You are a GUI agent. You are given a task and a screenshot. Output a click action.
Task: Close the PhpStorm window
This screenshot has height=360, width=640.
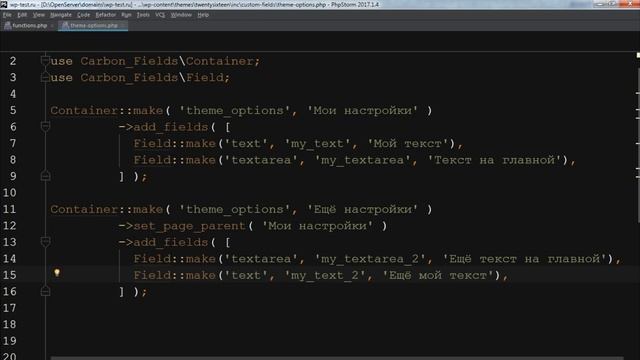tap(629, 4)
